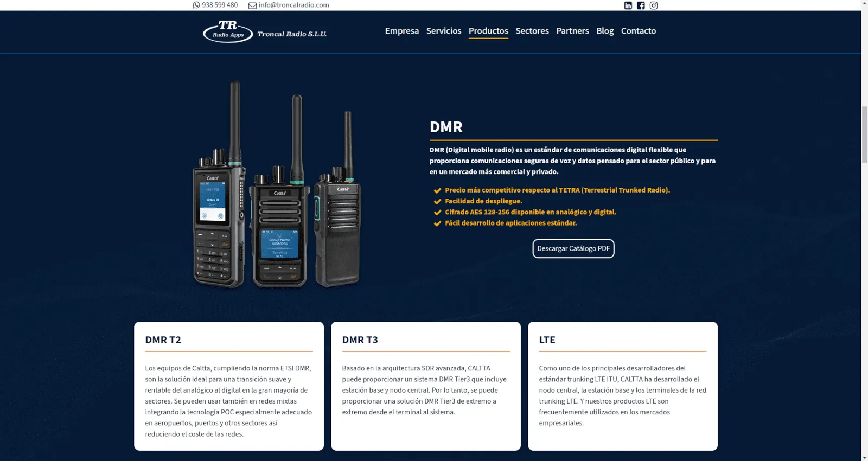This screenshot has width=868, height=461.
Task: Click the info@troncalradio.com email link
Action: pos(293,5)
